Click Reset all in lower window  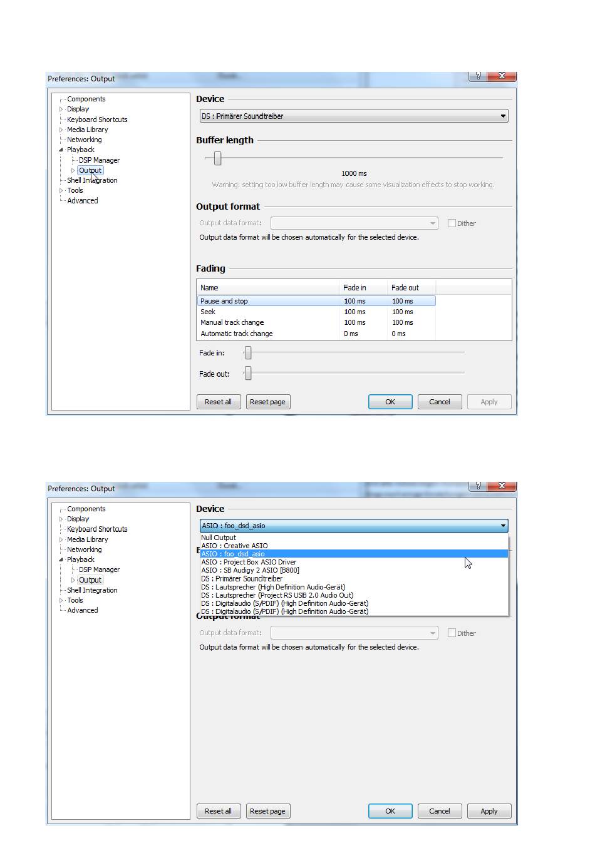click(x=218, y=811)
